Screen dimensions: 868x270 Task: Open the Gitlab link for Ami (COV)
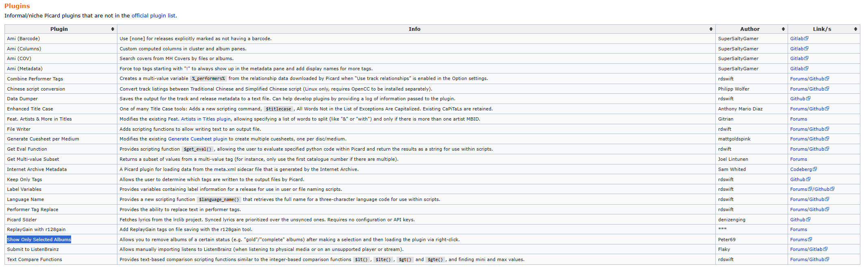(x=799, y=58)
